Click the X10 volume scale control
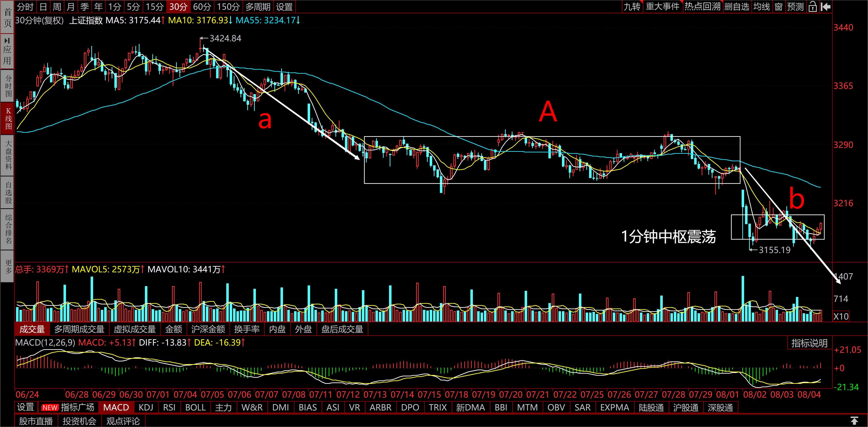 [x=841, y=316]
